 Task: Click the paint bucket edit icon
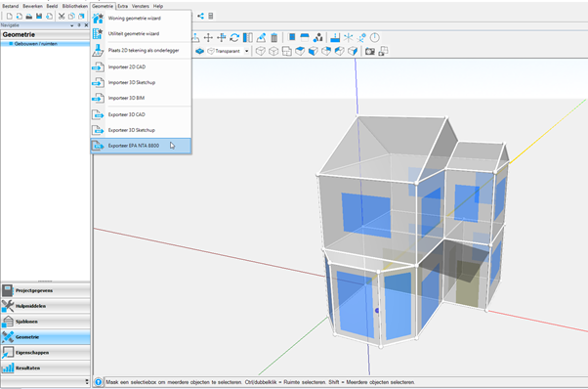pos(261,37)
